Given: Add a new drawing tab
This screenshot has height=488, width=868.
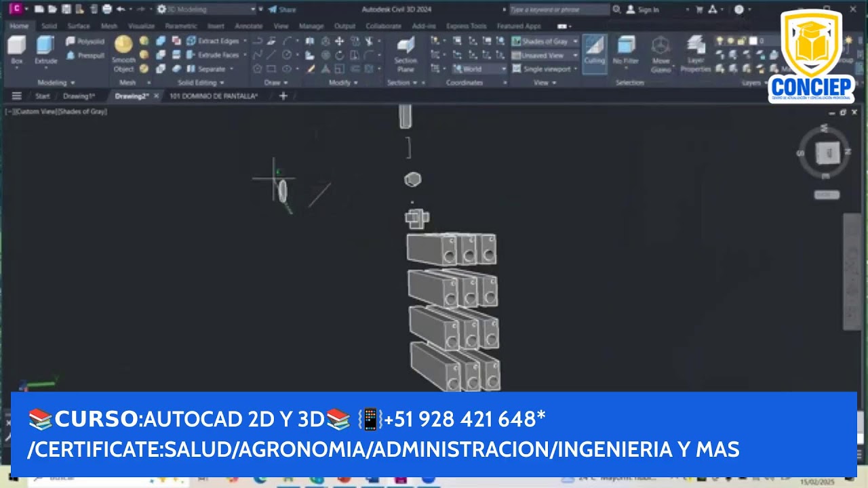Looking at the screenshot, I should (283, 96).
